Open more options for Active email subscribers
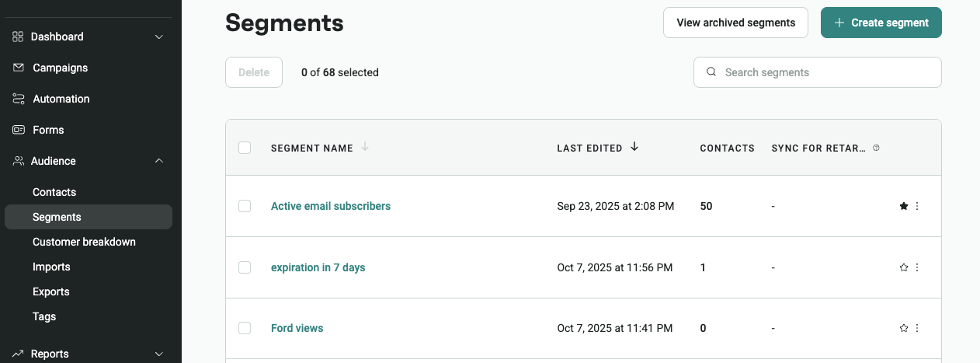Image resolution: width=980 pixels, height=363 pixels. coord(917,206)
